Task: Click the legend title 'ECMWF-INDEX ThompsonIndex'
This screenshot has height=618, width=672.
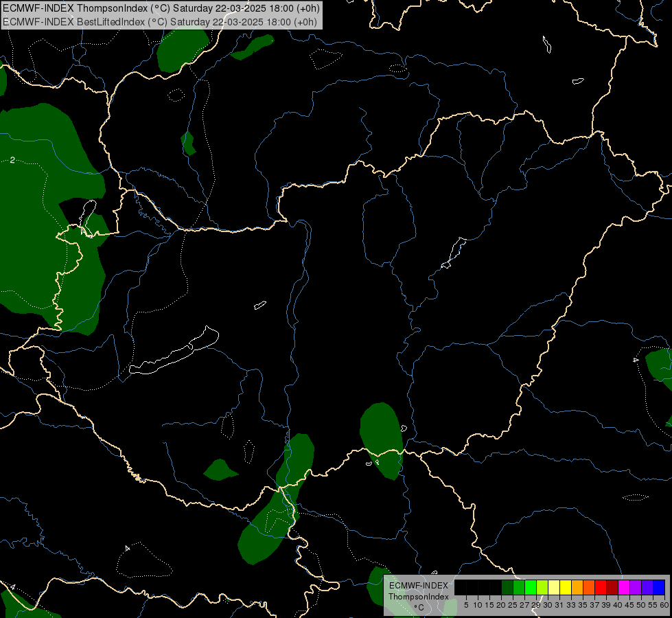Action: (419, 591)
